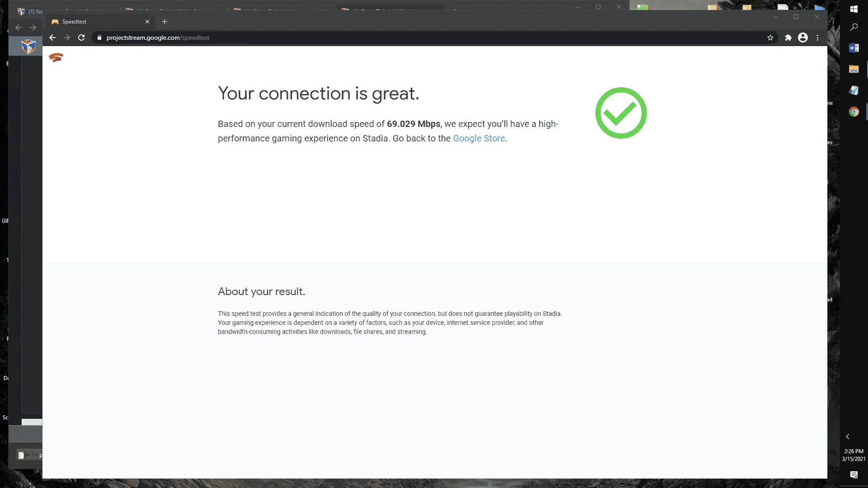Maximize the background browser window
This screenshot has width=868, height=488.
click(598, 7)
